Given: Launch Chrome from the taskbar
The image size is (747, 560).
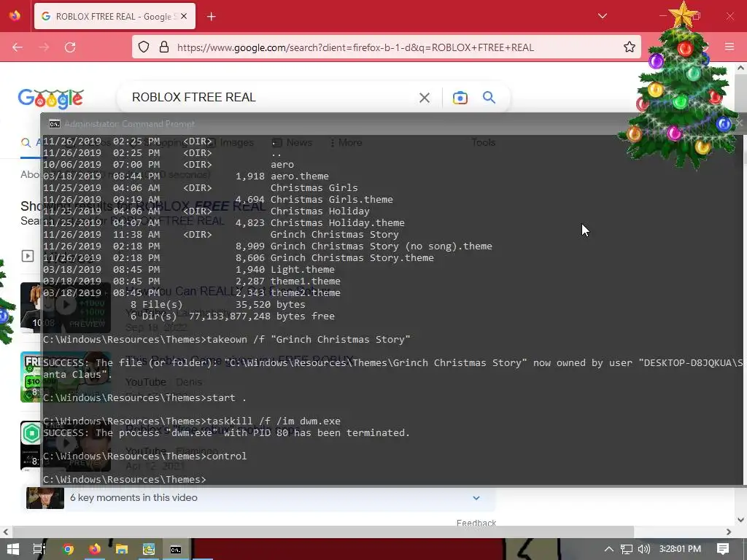Looking at the screenshot, I should (x=68, y=549).
